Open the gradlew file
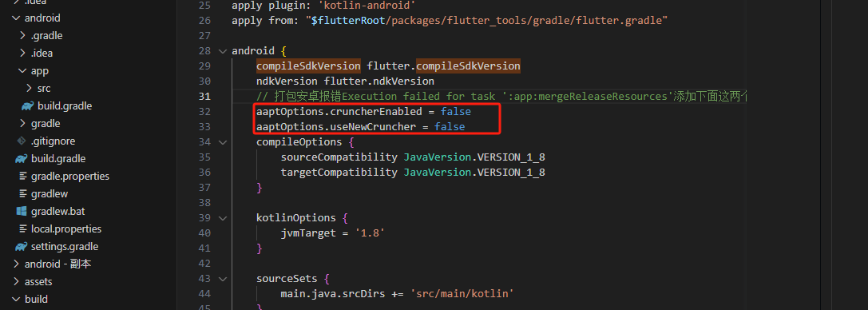This screenshot has height=310, width=868. point(50,193)
